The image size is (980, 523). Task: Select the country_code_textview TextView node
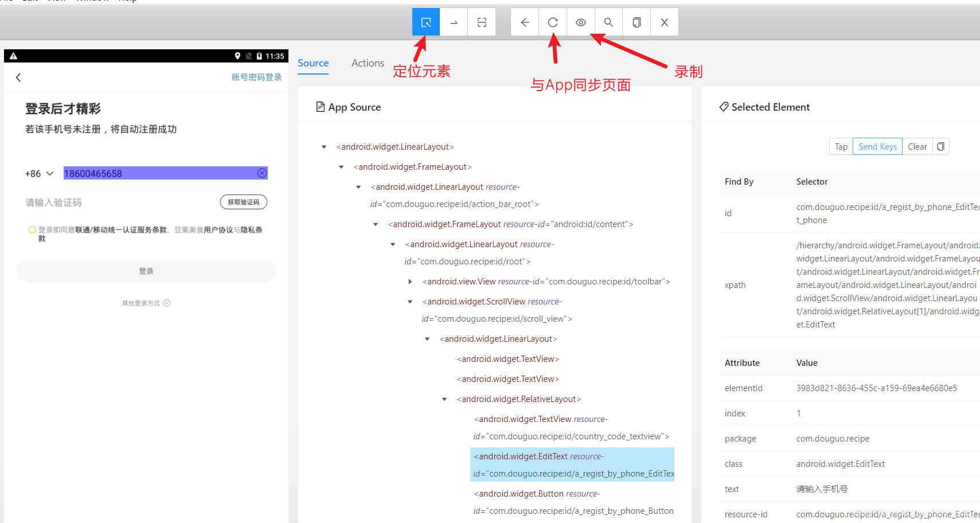coord(571,428)
